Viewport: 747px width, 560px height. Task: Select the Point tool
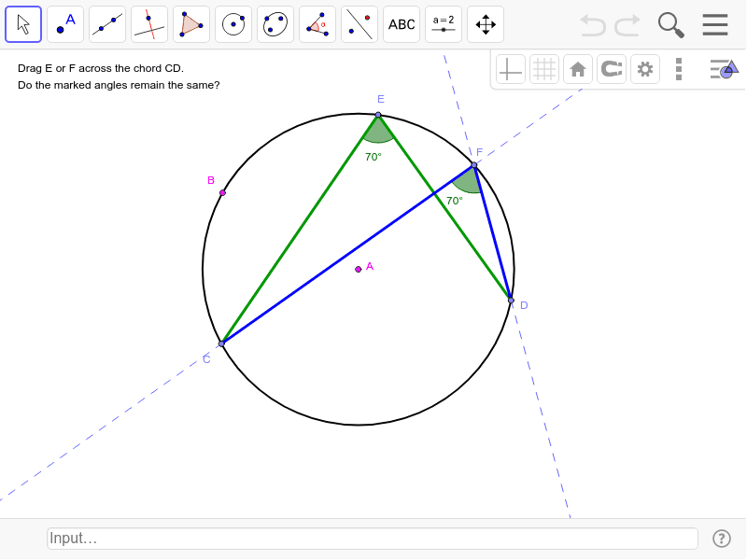(65, 24)
